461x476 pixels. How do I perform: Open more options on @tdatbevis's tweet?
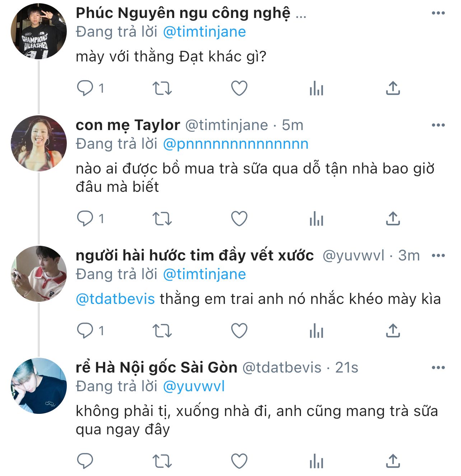point(438,368)
